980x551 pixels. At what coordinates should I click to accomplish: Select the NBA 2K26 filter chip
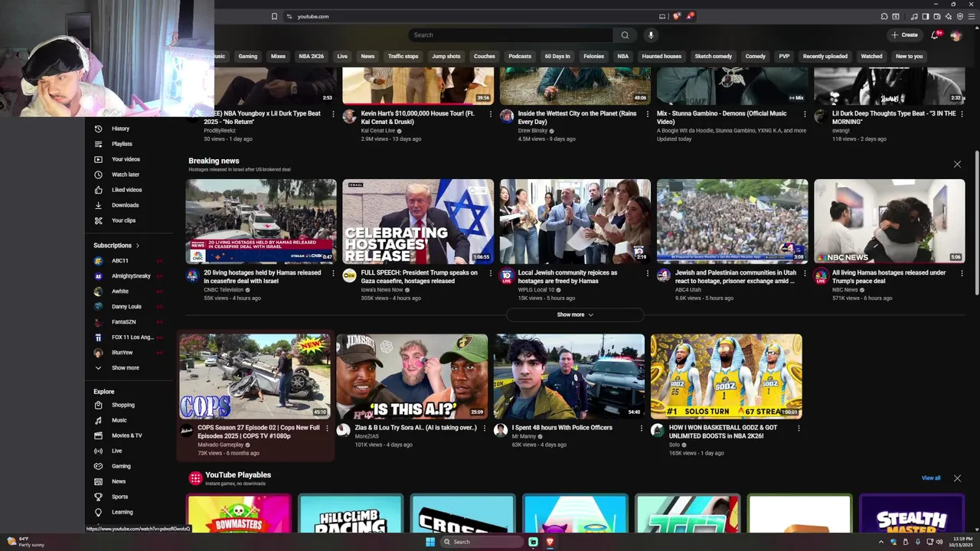(312, 57)
